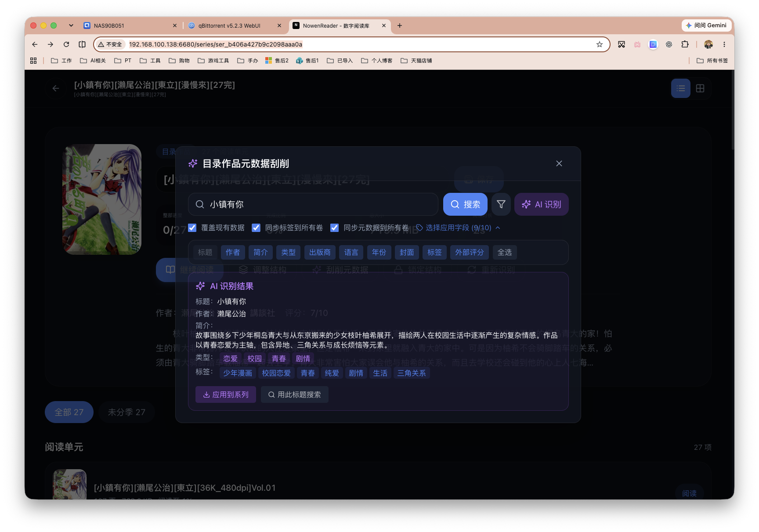Open the series cover thumbnail
Screen dimensions: 759x532
[x=102, y=199]
